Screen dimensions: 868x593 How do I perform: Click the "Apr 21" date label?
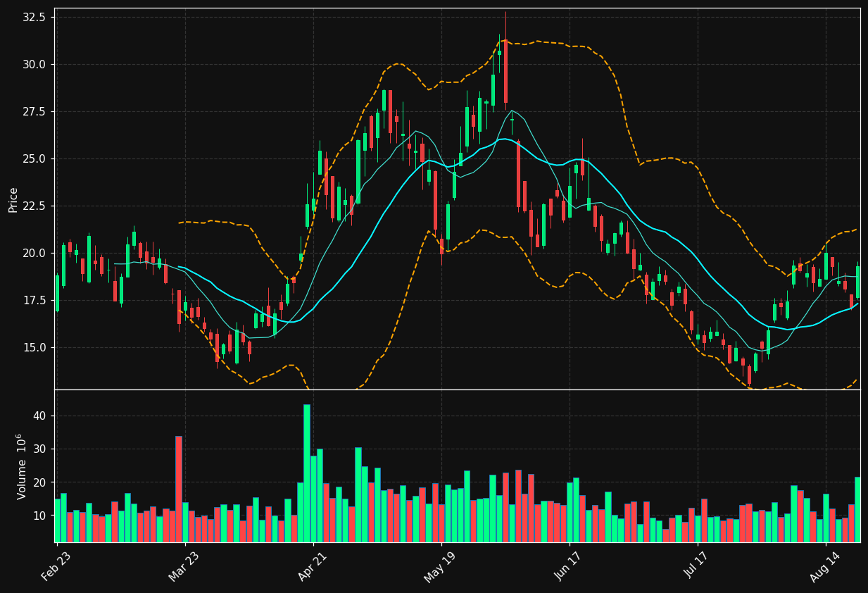click(x=313, y=566)
